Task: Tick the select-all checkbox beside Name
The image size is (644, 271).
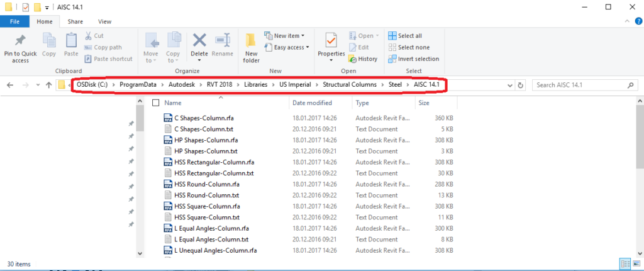Action: pyautogui.click(x=156, y=103)
